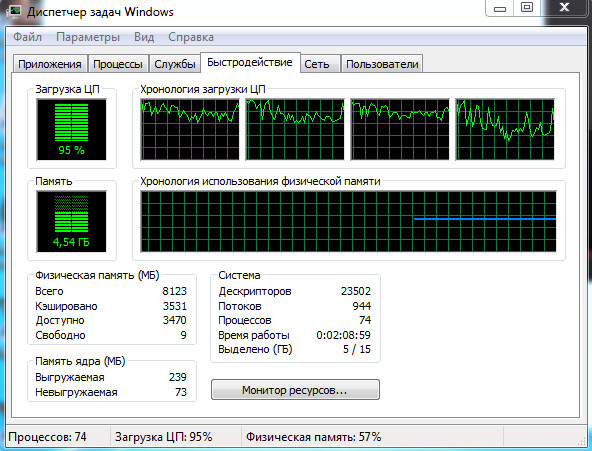
Task: Click the CPU usage gauge showing 95 %
Action: [71, 129]
